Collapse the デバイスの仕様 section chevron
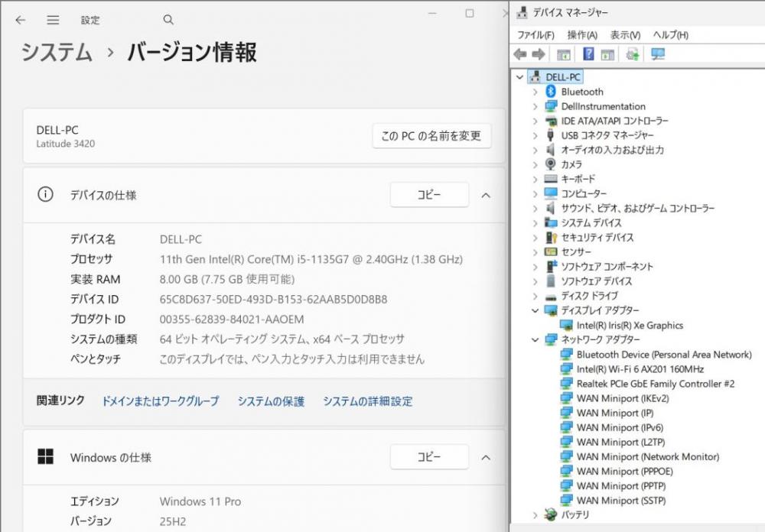The width and height of the screenshot is (765, 532). tap(485, 196)
